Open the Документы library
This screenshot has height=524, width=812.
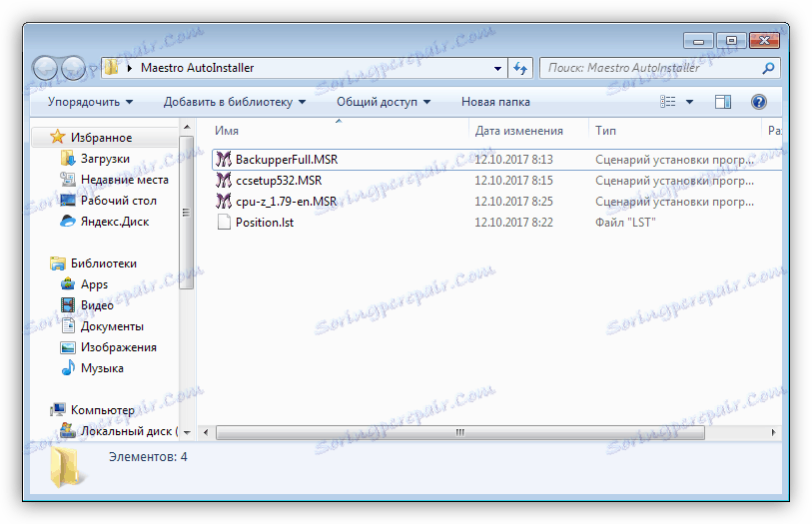point(112,326)
